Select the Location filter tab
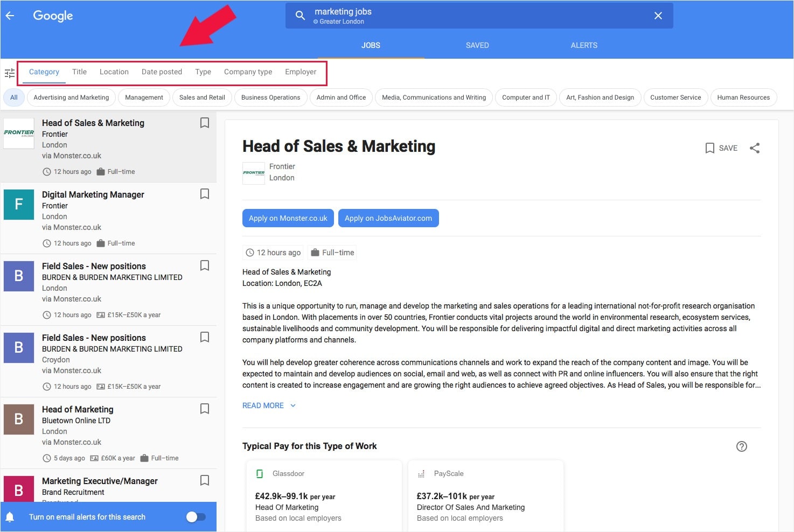This screenshot has width=794, height=532. [114, 72]
